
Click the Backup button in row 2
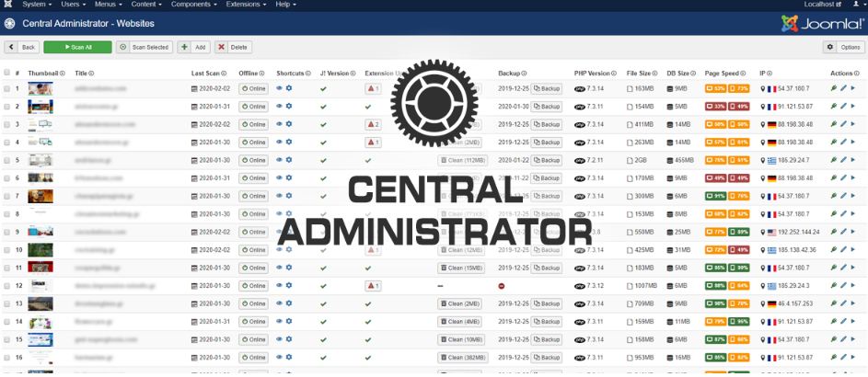tap(547, 106)
